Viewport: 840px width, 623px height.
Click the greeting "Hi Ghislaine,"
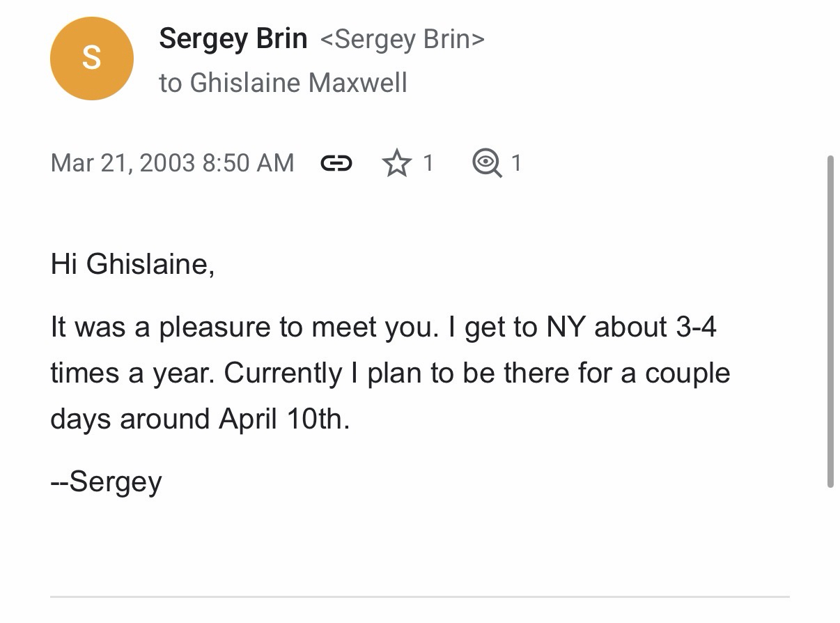click(132, 265)
